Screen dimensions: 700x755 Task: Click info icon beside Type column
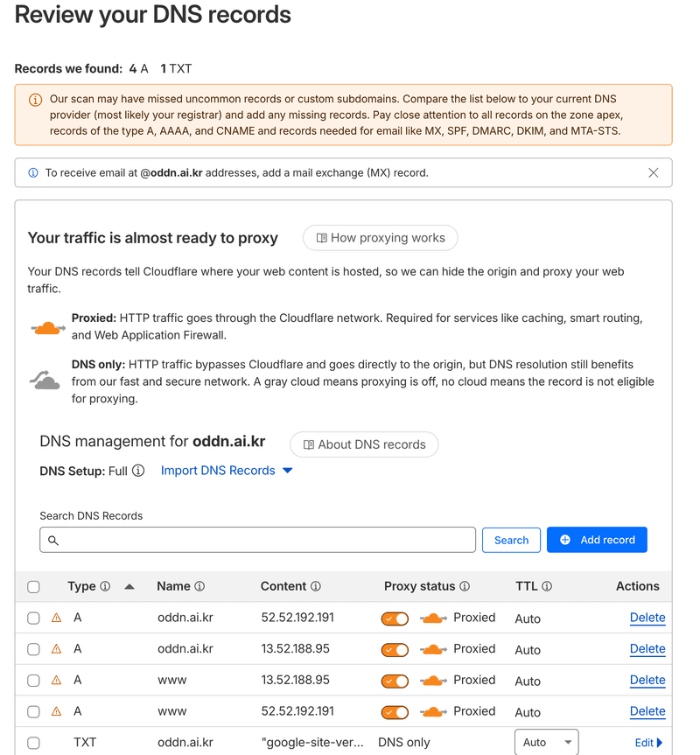point(105,586)
